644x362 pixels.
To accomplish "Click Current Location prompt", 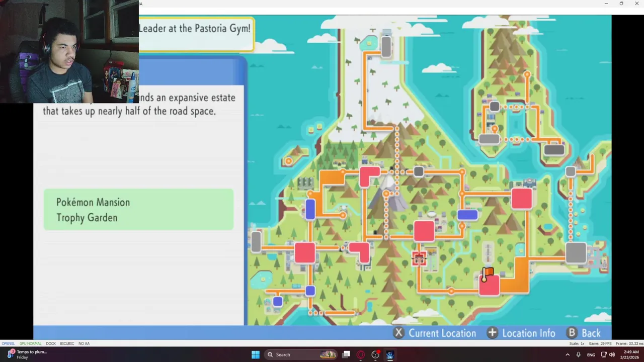I will coord(442,333).
